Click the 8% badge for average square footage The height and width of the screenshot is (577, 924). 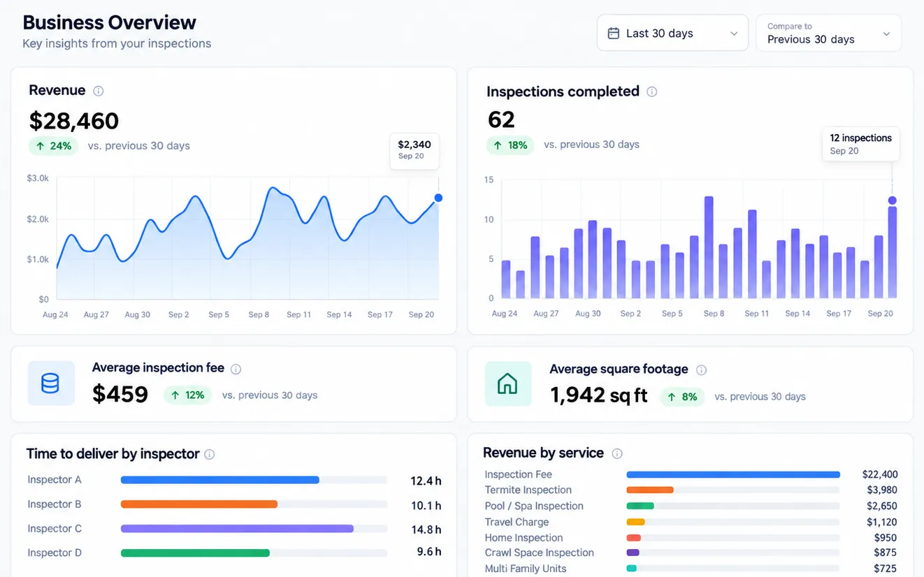(x=682, y=397)
